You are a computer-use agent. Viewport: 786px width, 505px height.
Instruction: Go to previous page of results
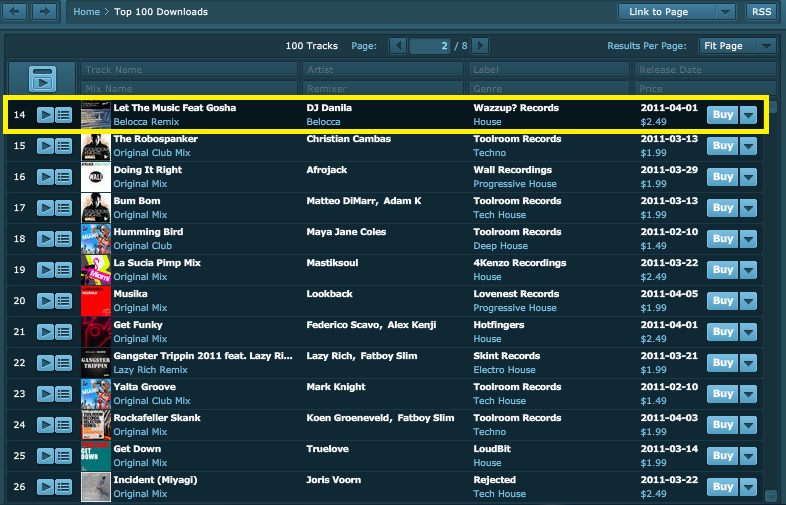pyautogui.click(x=398, y=45)
